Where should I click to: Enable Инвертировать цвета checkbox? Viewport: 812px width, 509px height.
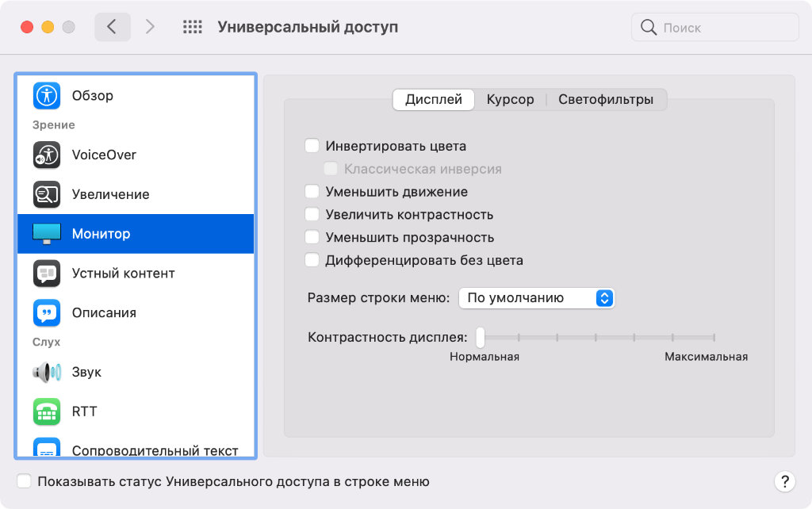point(312,146)
